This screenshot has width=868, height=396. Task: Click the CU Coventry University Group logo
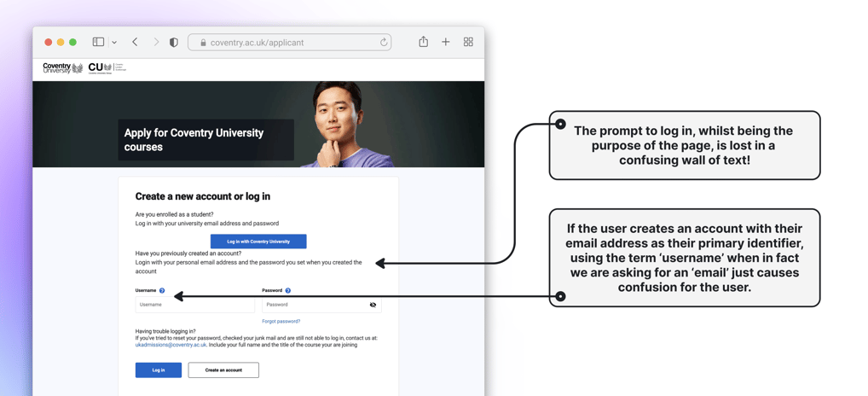tap(107, 68)
